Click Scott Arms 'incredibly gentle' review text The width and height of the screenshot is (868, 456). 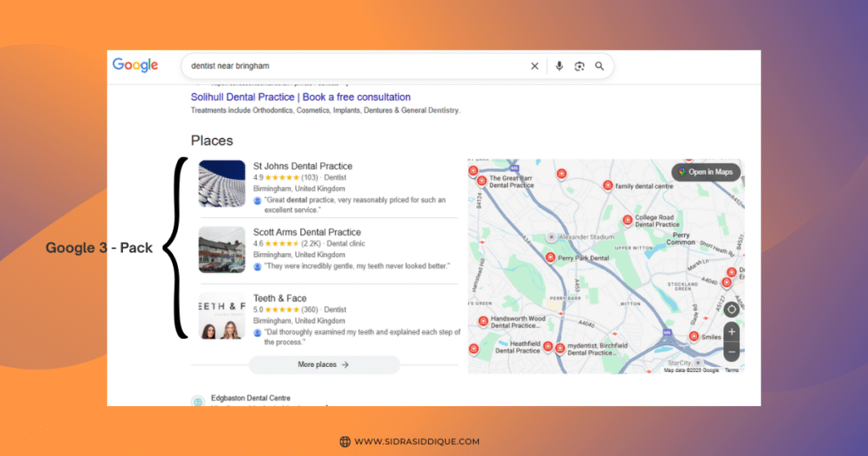[357, 266]
